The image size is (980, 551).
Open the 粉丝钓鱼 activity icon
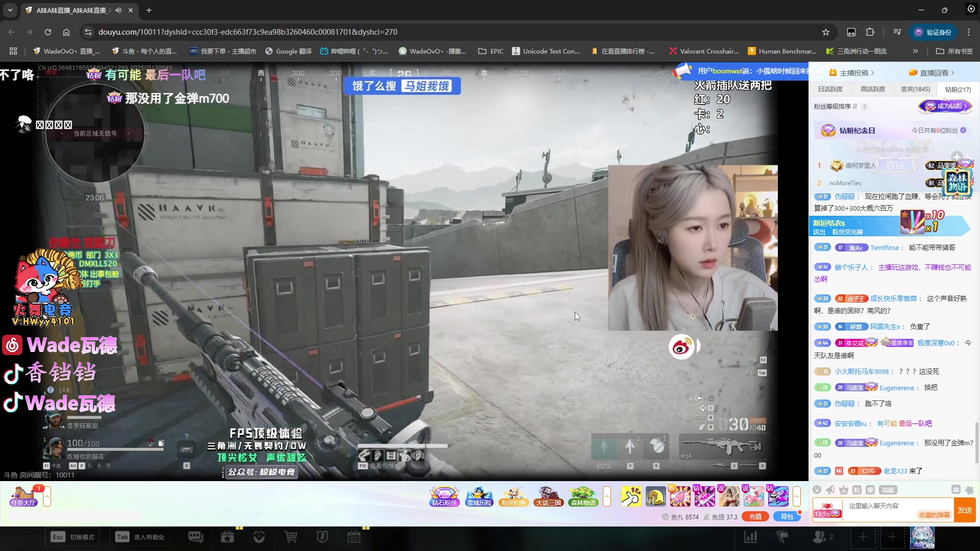[513, 496]
